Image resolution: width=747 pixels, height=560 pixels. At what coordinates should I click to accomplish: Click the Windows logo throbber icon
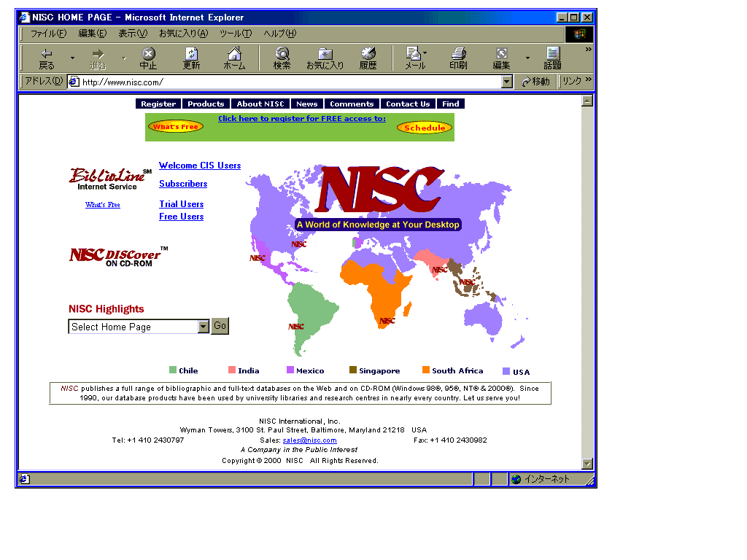point(578,34)
